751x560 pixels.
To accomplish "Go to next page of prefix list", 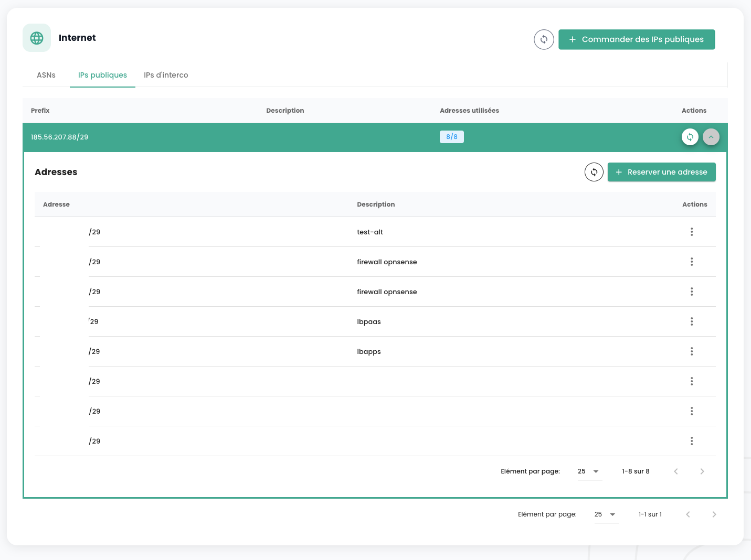I will click(714, 514).
